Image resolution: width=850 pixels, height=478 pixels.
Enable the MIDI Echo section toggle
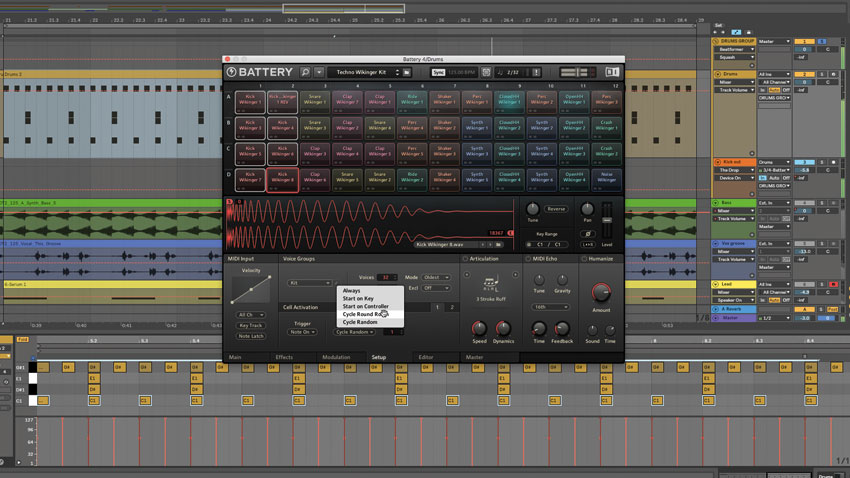[x=528, y=259]
